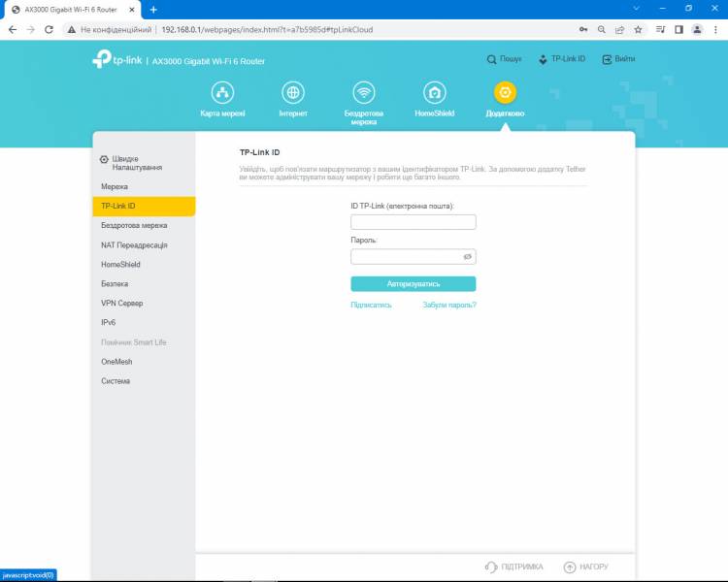Open the Wireless (Бездротова мережа) Wi-Fi icon
This screenshot has height=582, width=728.
pyautogui.click(x=364, y=92)
